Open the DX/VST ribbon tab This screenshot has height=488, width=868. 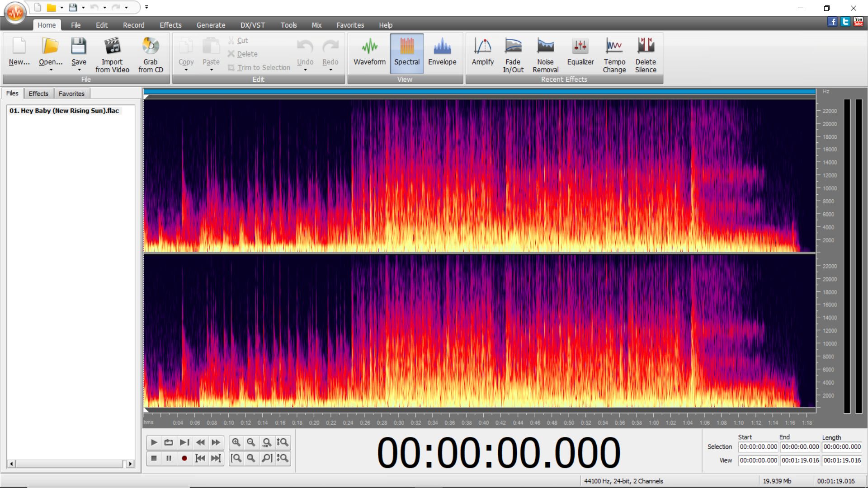[x=253, y=25]
